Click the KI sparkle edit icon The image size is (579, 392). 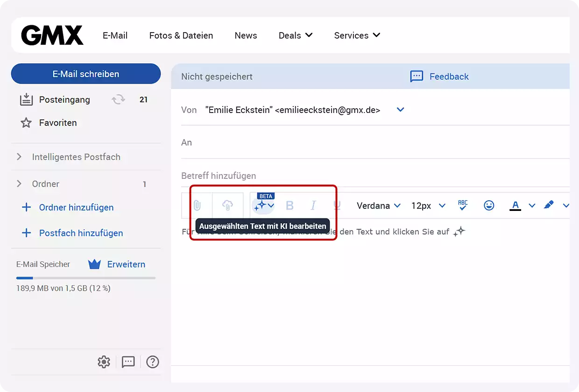coord(260,205)
